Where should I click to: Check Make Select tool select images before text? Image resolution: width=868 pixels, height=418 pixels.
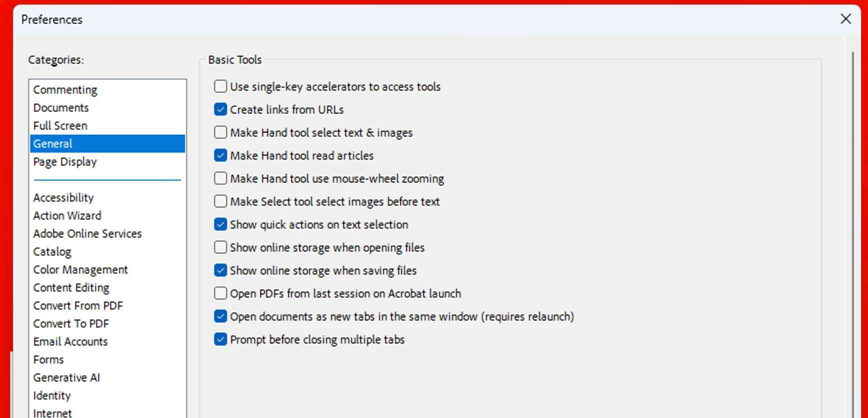coord(220,201)
